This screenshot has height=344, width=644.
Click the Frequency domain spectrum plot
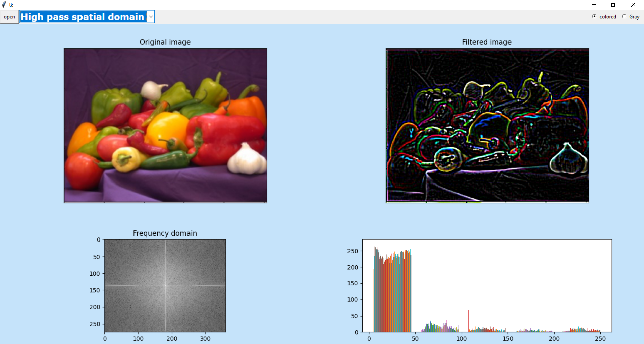click(x=165, y=286)
